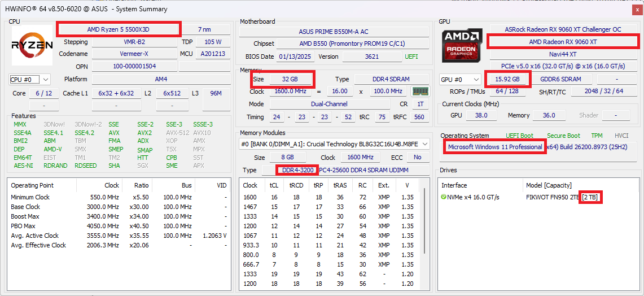Select the AMD Ryzen 5 5500X3D name field

click(x=119, y=29)
